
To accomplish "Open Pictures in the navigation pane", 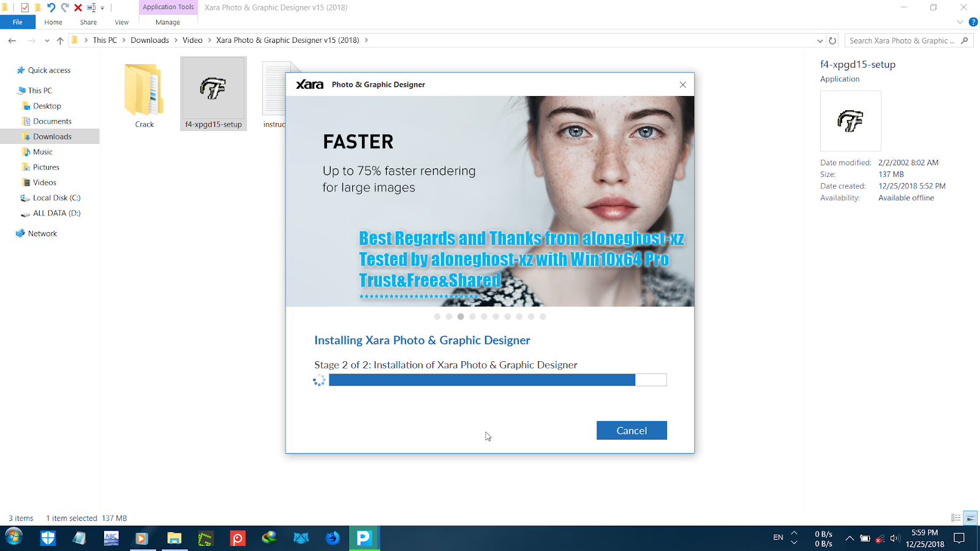I will point(46,167).
